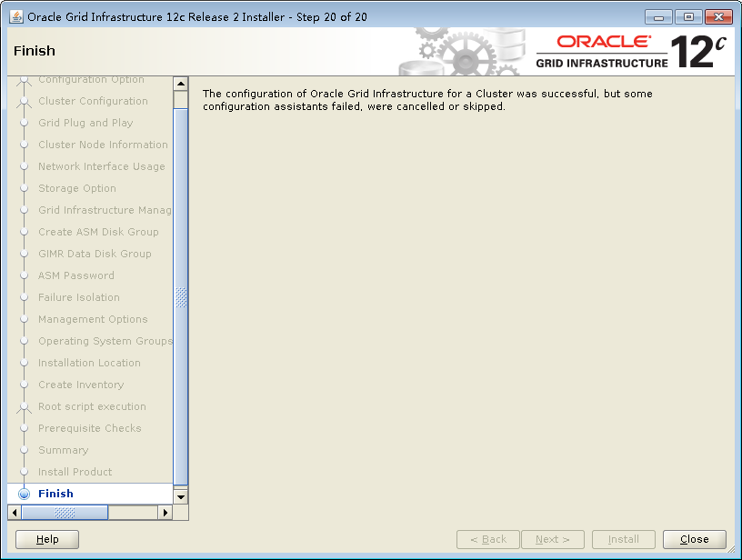The height and width of the screenshot is (560, 742).
Task: Select ASM Password step
Action: pyautogui.click(x=76, y=275)
